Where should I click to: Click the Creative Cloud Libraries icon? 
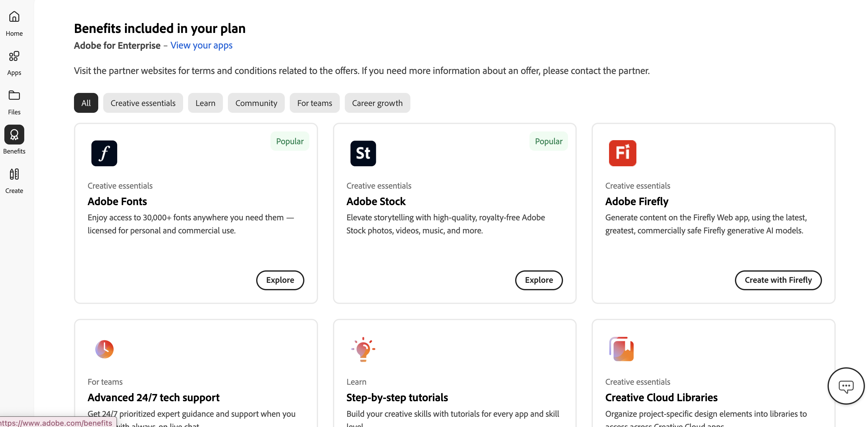[621, 349]
